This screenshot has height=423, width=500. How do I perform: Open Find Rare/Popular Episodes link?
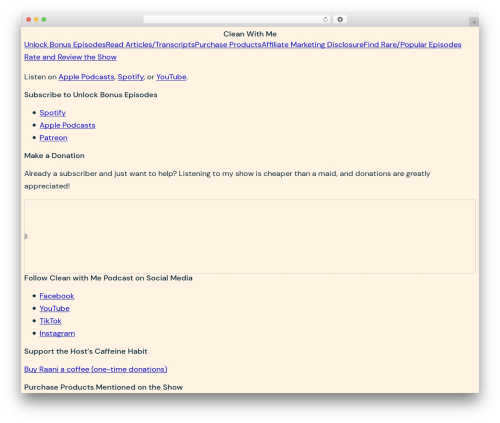point(412,45)
